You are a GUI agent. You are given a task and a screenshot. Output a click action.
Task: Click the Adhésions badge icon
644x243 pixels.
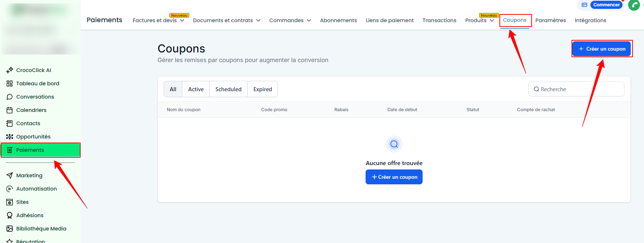click(x=10, y=215)
